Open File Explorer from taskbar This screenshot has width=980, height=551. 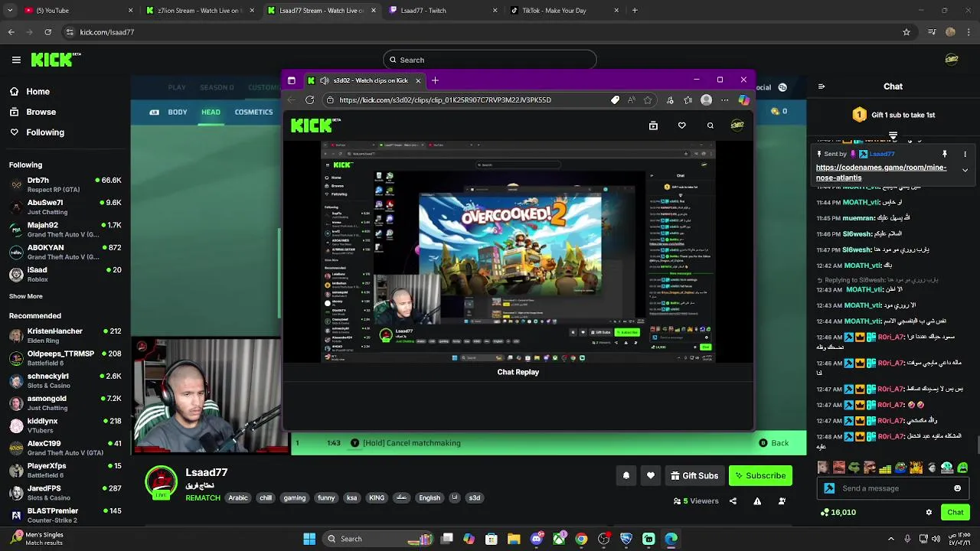pyautogui.click(x=514, y=539)
